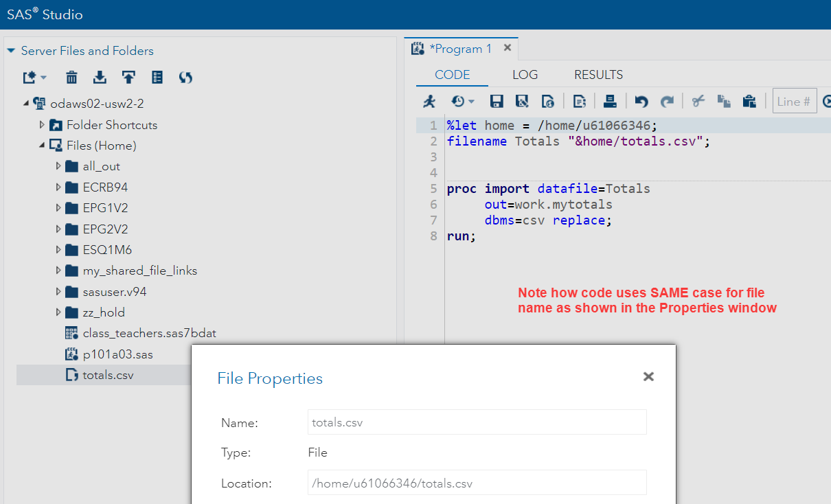Screen dimensions: 831x504
Task: Open file properties via the properties icon
Action: pos(157,78)
